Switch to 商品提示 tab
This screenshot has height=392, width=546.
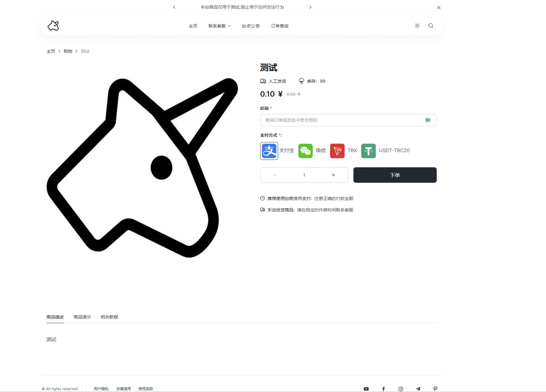pos(82,317)
